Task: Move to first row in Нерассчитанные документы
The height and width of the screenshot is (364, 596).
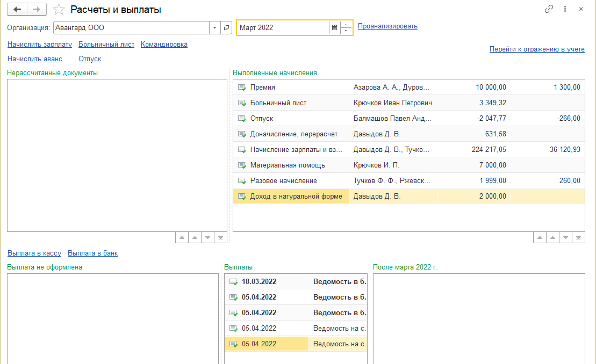Action: [x=182, y=237]
